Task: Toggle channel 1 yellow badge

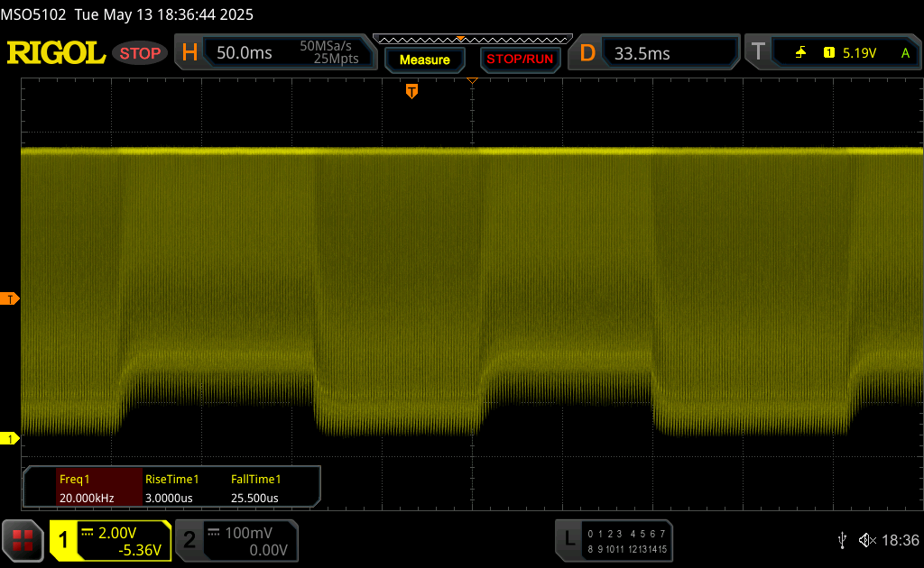Action: (x=63, y=540)
